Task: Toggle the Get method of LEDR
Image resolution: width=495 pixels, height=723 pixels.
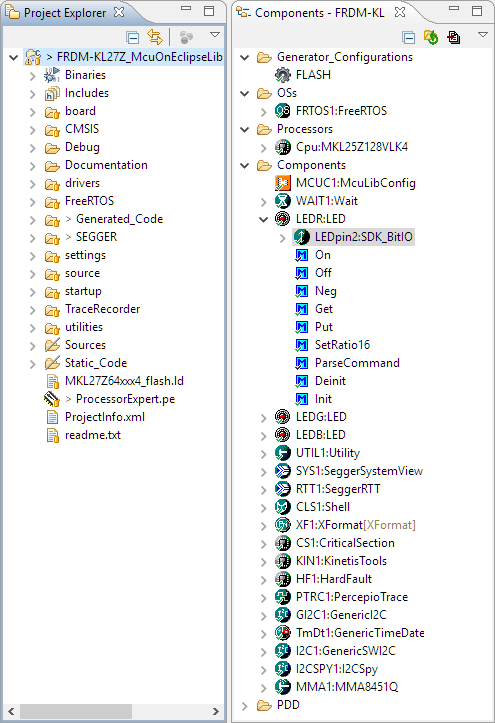Action: click(x=302, y=309)
